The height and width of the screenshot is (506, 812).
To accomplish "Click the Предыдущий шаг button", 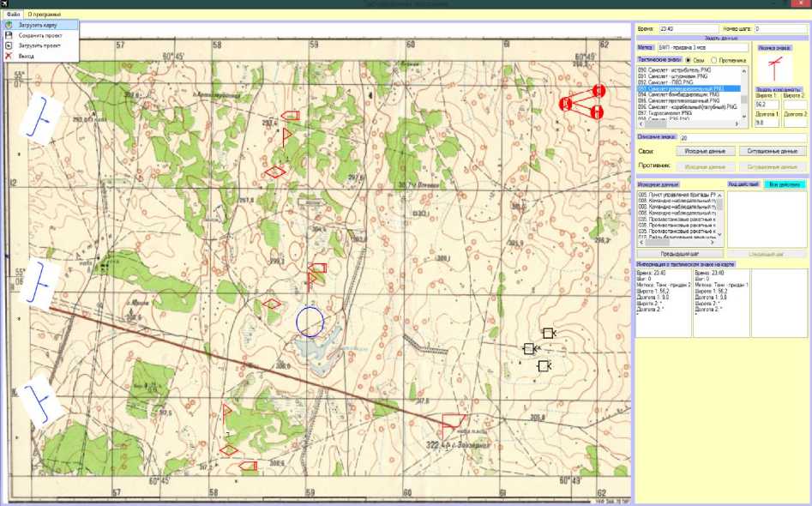I will pos(680,255).
